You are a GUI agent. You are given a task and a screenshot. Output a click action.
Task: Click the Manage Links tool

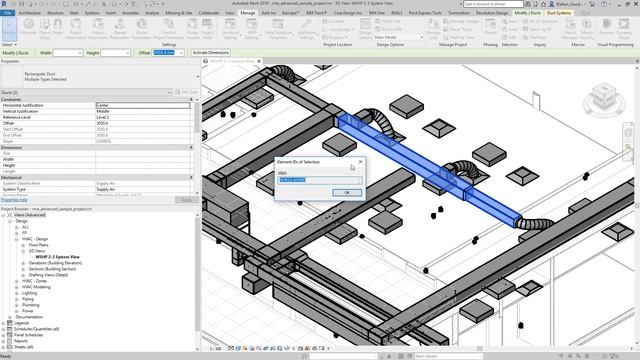(433, 28)
